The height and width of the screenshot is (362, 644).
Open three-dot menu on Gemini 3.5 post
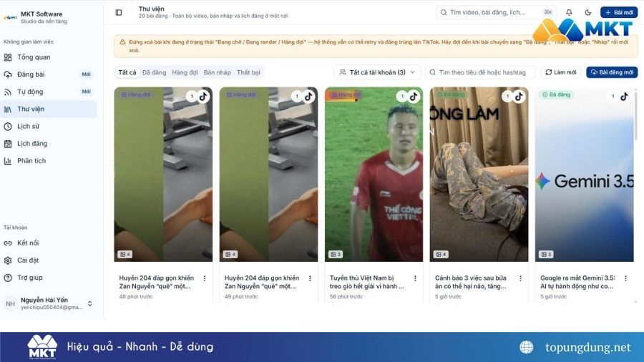pyautogui.click(x=625, y=278)
